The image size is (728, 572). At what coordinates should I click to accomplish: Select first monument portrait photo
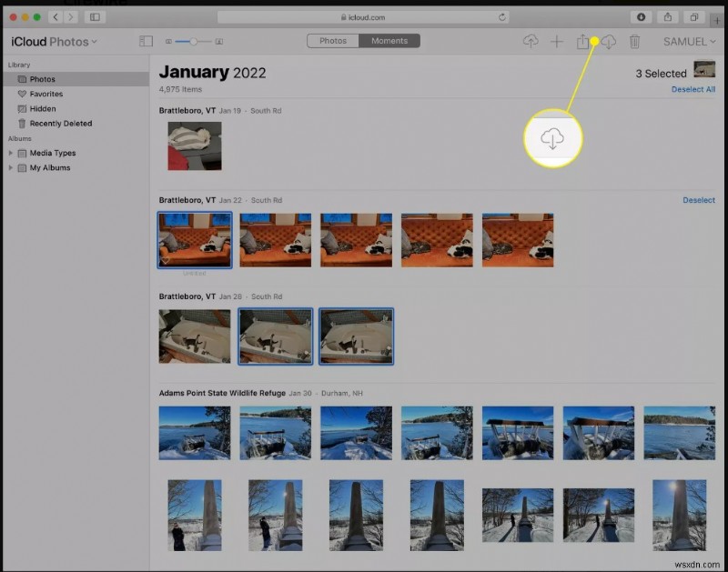click(195, 515)
